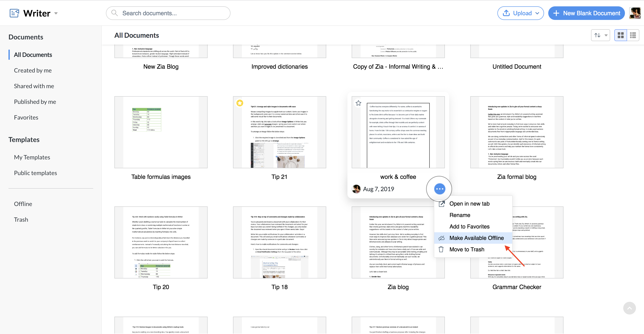
Task: Expand the Writer app switcher dropdown
Action: 56,13
